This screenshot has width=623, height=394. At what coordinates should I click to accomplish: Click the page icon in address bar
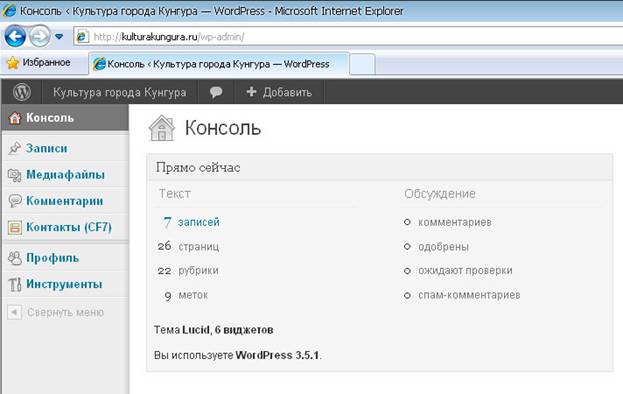(82, 37)
